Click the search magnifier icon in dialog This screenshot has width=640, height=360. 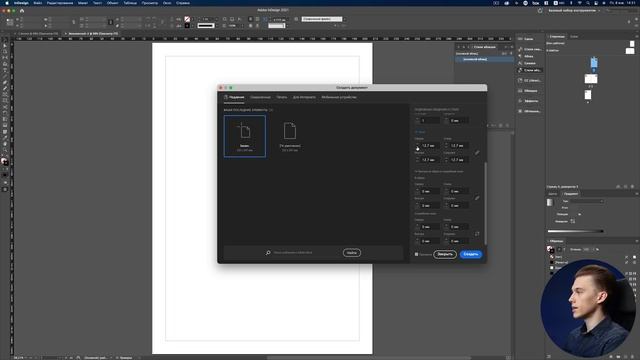point(268,253)
